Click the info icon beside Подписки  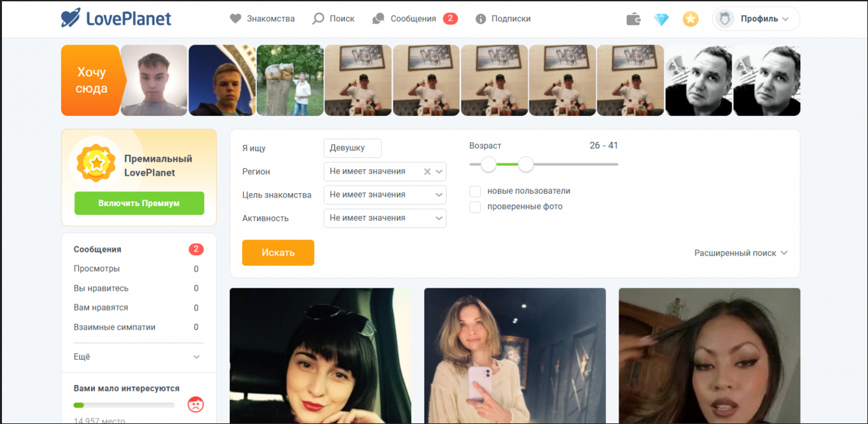click(481, 19)
